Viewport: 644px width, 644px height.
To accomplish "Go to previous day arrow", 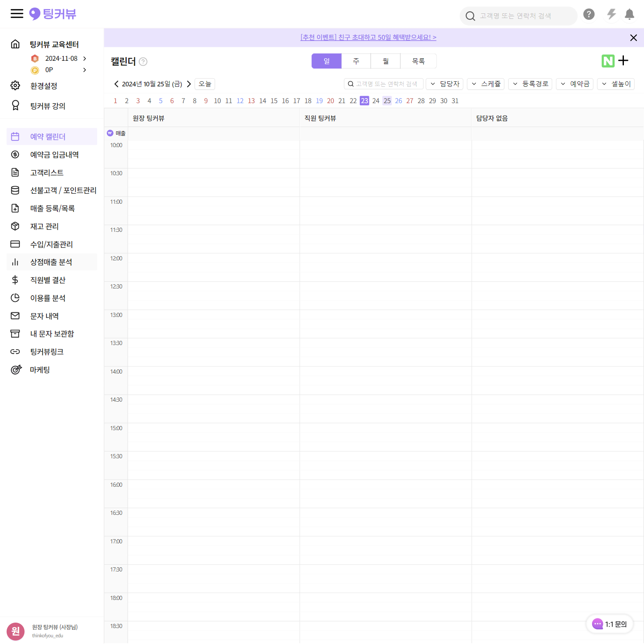I will [x=116, y=84].
